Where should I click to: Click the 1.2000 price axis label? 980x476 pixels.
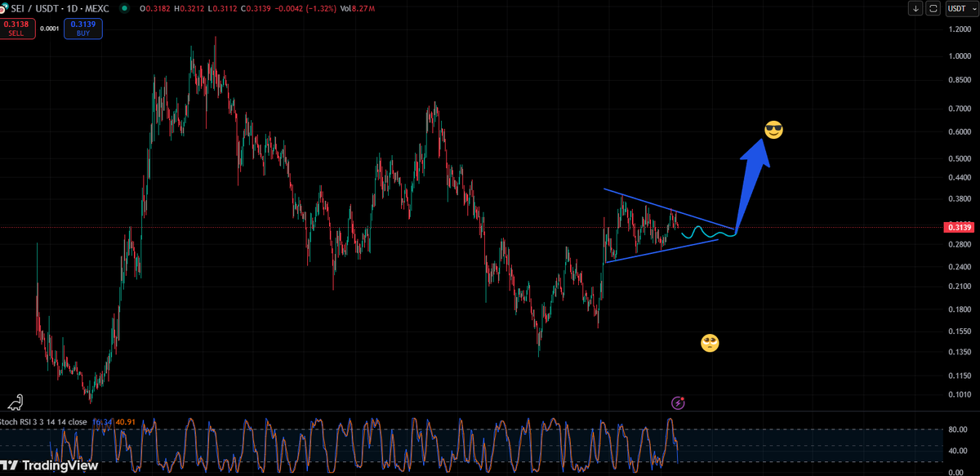[x=960, y=29]
